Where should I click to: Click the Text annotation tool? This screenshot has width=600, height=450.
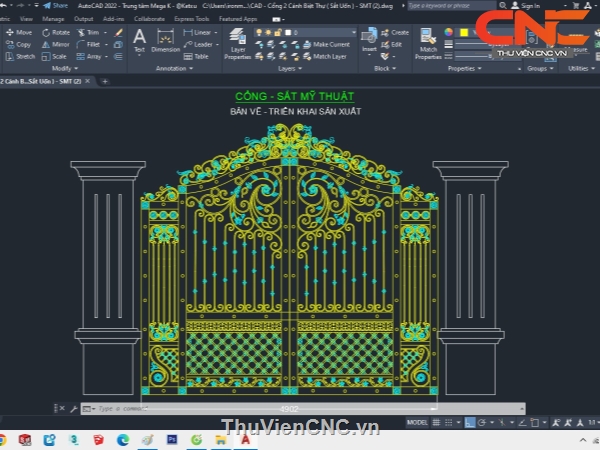tap(139, 40)
